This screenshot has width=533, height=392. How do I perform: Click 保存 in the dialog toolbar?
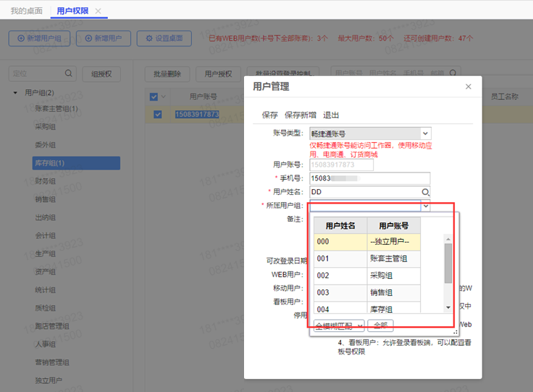269,115
